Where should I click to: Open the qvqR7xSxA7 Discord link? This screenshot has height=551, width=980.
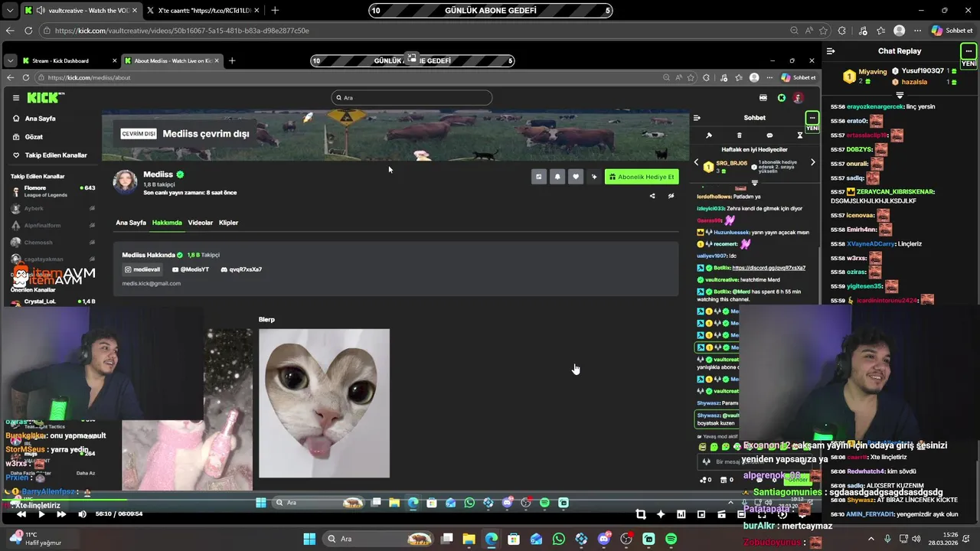point(241,269)
